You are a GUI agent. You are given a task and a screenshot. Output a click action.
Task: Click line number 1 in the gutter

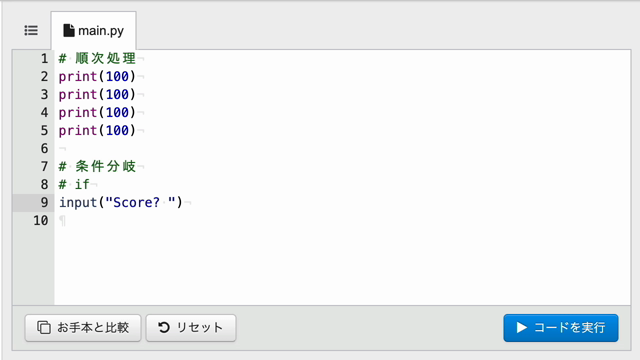(44, 59)
